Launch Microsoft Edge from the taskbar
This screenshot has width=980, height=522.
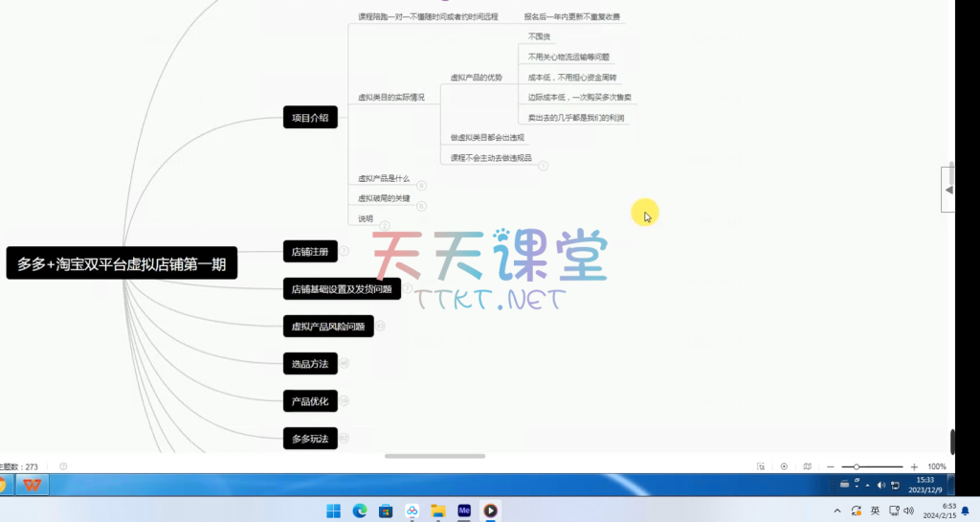pyautogui.click(x=360, y=511)
